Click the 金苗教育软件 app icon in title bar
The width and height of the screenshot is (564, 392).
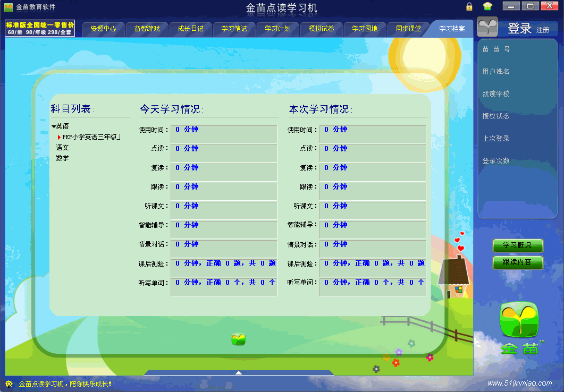pos(9,7)
